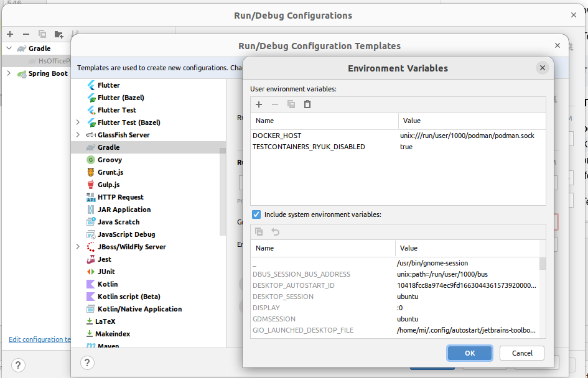
Task: Select TESTCONTAINERS_RYUK_DISABLED variable name
Action: (x=309, y=147)
